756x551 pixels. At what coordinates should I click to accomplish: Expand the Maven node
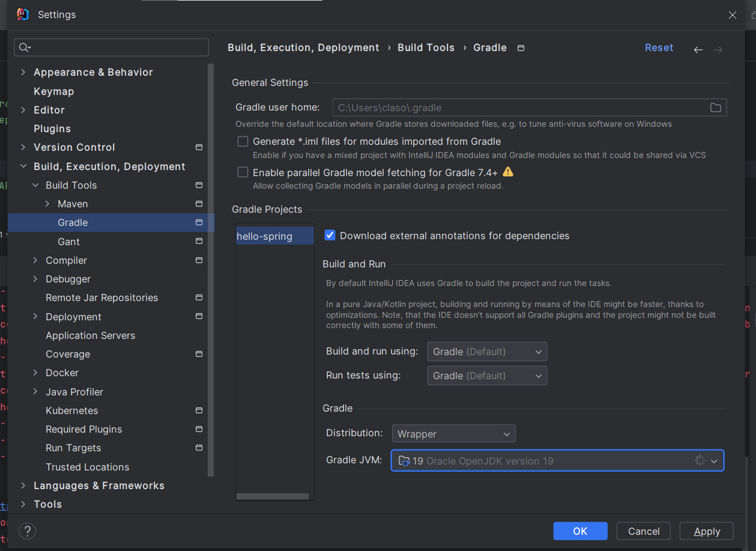[47, 204]
